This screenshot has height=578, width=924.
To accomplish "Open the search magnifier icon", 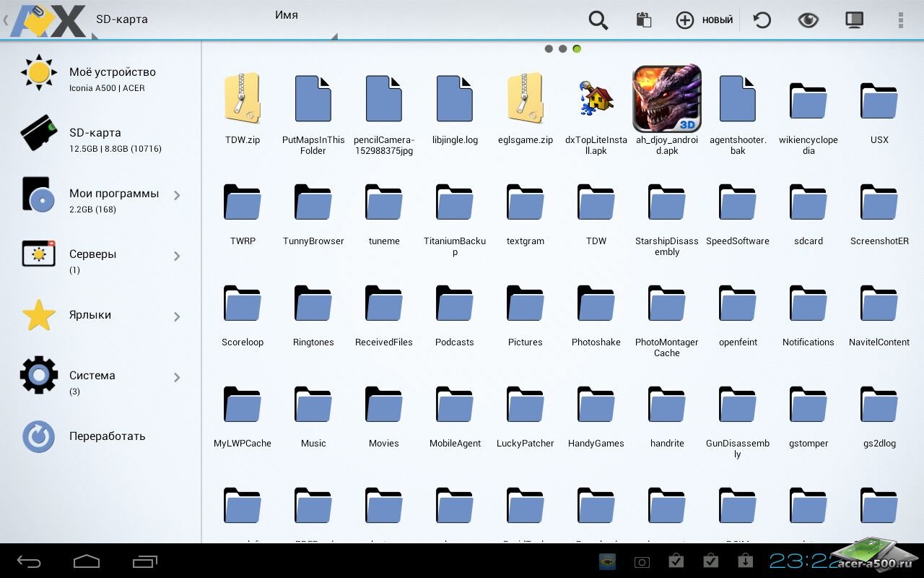I will (598, 20).
